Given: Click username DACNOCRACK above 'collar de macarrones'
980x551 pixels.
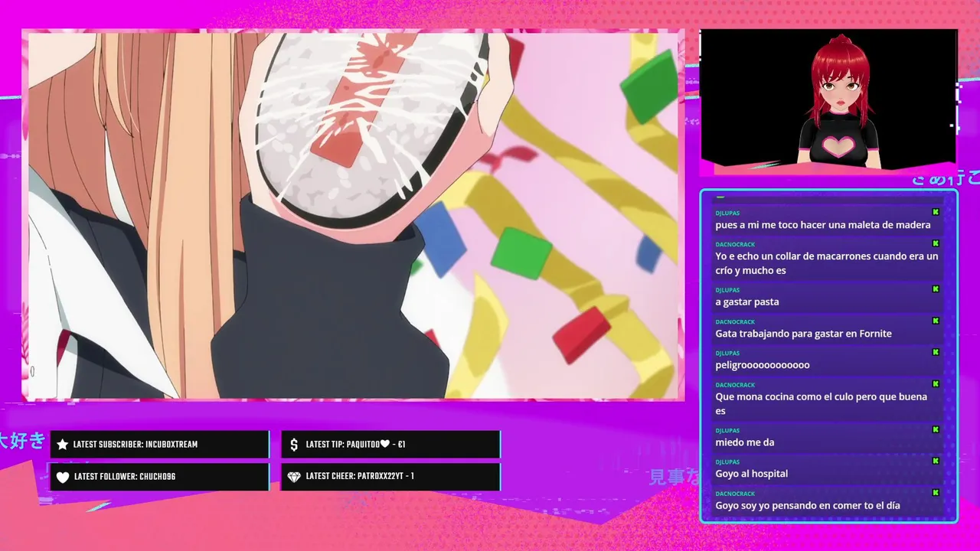Looking at the screenshot, I should (735, 245).
